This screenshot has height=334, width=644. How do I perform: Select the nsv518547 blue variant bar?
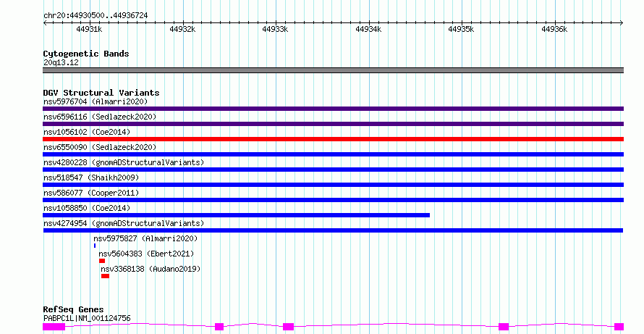tap(333, 185)
